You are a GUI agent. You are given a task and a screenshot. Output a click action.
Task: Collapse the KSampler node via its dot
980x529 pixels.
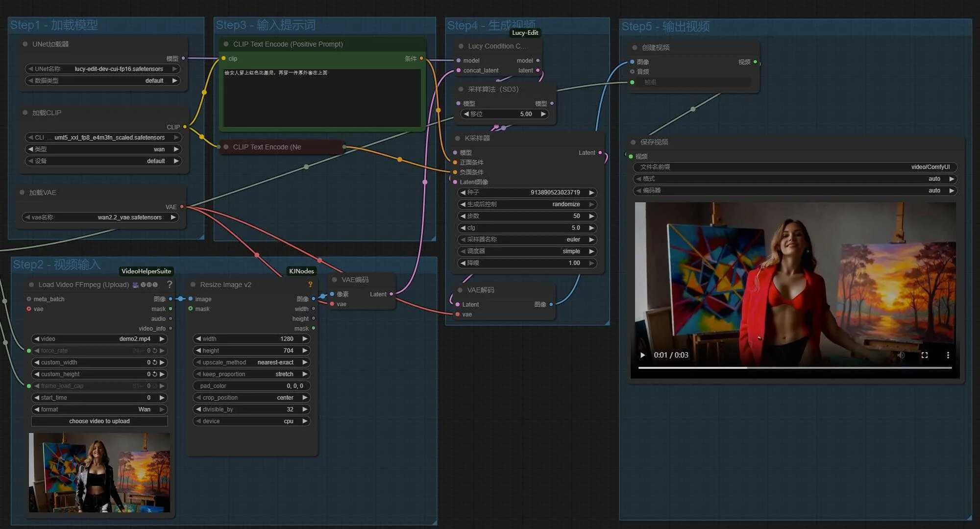click(458, 138)
